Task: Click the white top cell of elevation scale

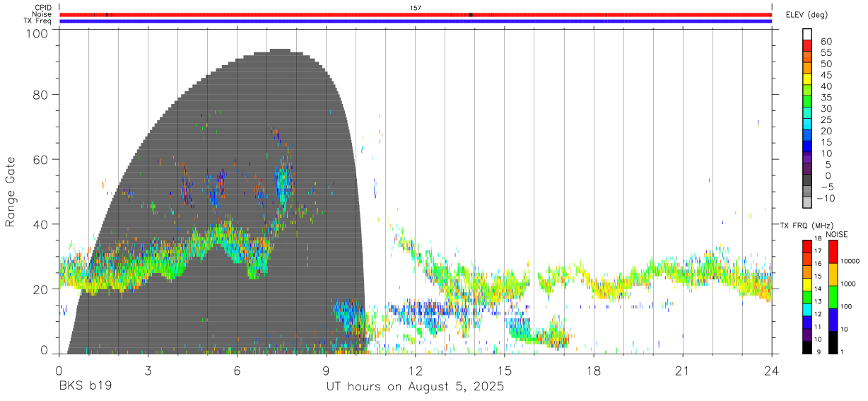Action: coord(807,34)
